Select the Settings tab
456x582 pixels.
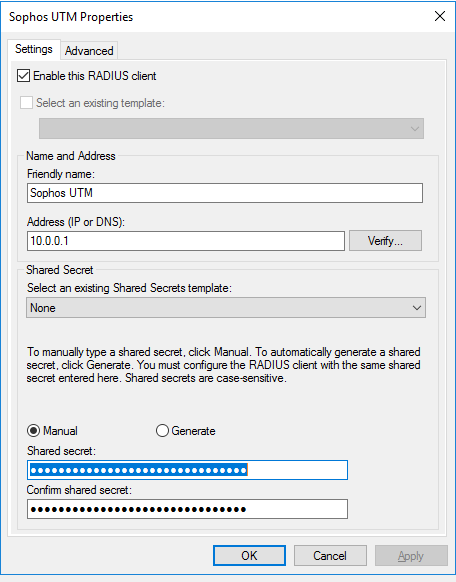coord(34,49)
